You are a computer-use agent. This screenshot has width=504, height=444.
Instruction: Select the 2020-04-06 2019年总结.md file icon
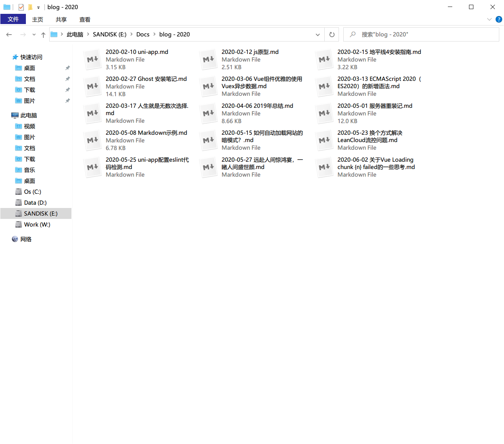[x=208, y=113]
